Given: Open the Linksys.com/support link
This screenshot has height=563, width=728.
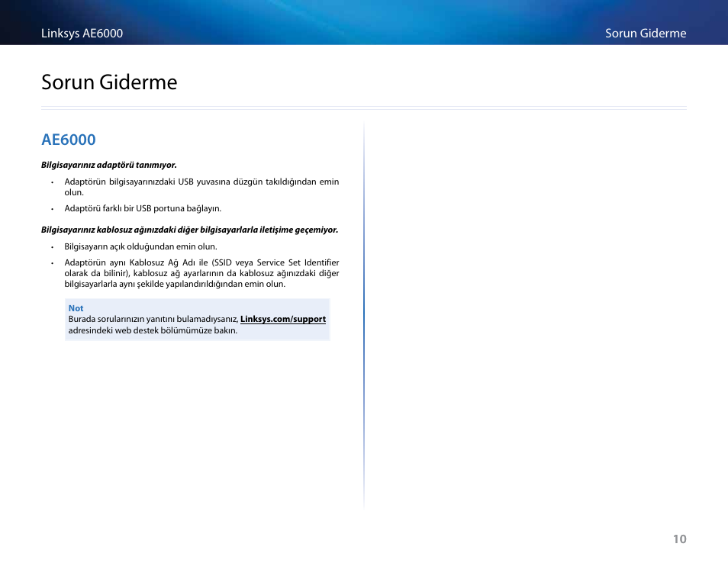Looking at the screenshot, I should point(283,319).
